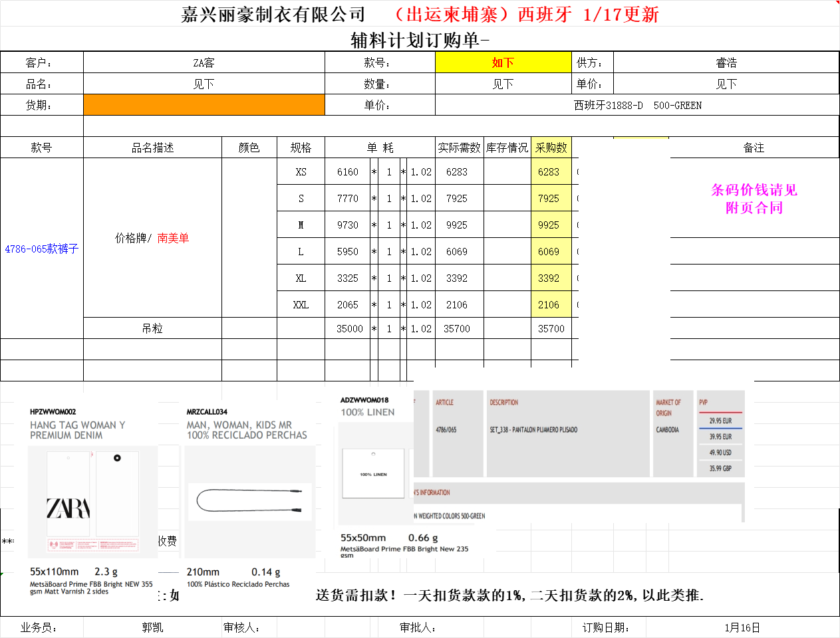840x638 pixels.
Task: Click the supplier name "睿浩" cell
Action: click(726, 62)
